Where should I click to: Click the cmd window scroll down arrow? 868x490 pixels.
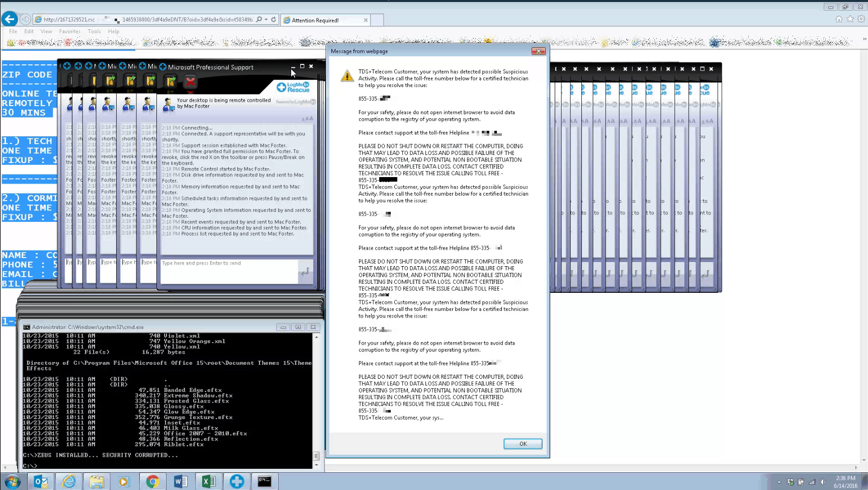pyautogui.click(x=316, y=465)
